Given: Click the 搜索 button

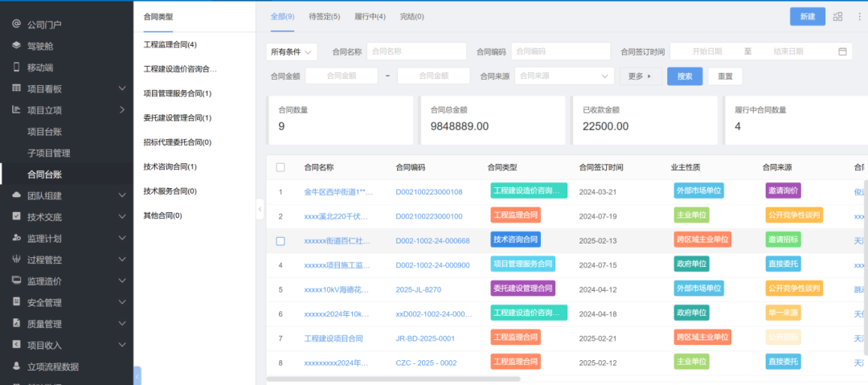Looking at the screenshot, I should point(685,76).
